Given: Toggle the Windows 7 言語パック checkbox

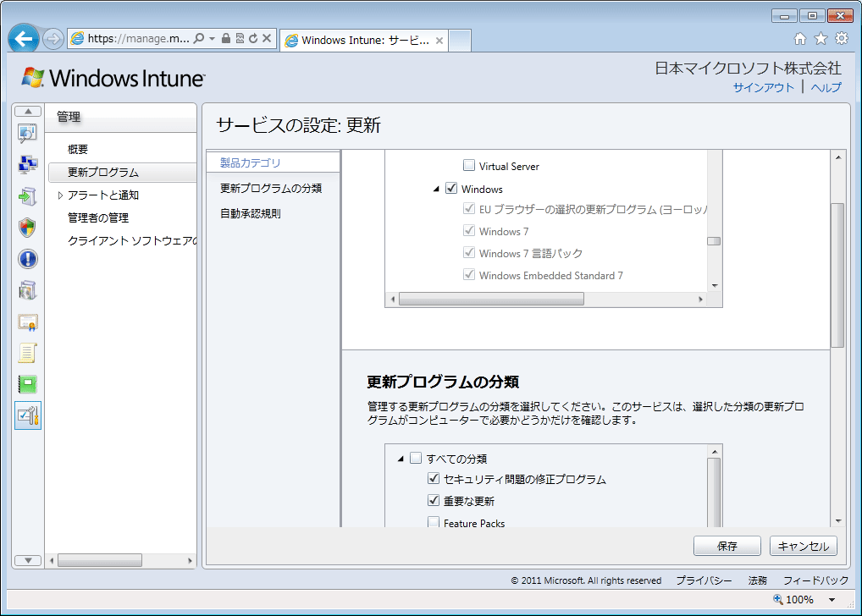Looking at the screenshot, I should coord(469,252).
